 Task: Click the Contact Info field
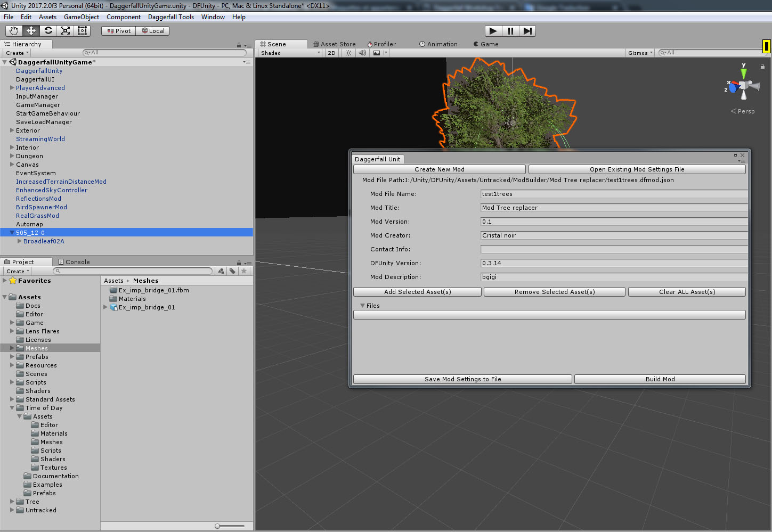point(614,249)
